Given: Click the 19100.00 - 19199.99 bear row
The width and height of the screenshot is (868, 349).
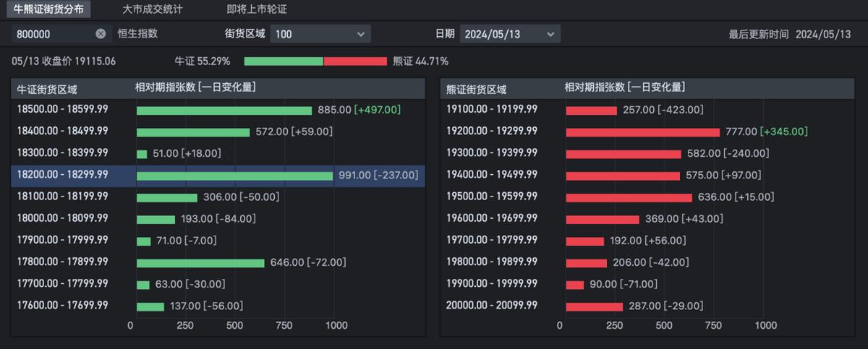Looking at the screenshot, I should pos(649,111).
